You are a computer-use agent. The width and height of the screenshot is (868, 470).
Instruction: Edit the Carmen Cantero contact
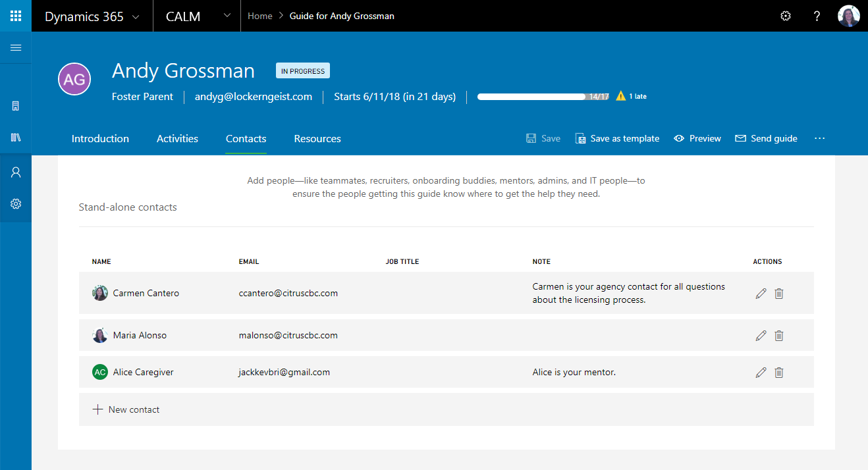point(761,294)
